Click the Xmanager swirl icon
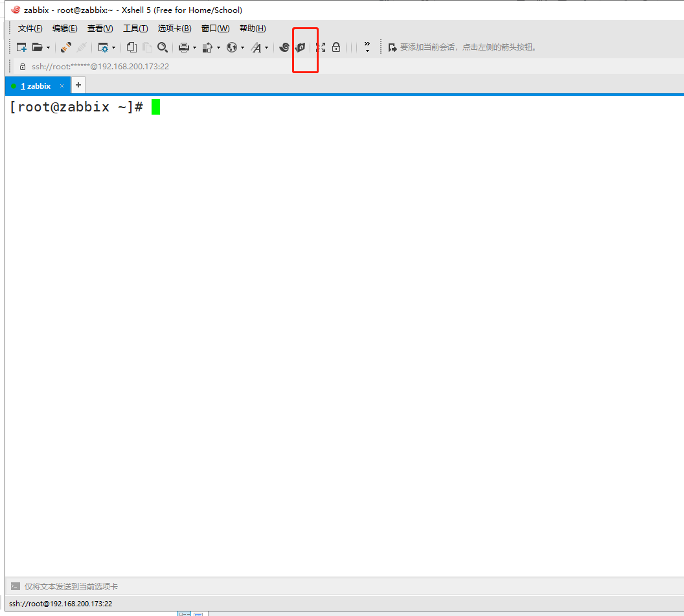The height and width of the screenshot is (616, 684). tap(284, 47)
